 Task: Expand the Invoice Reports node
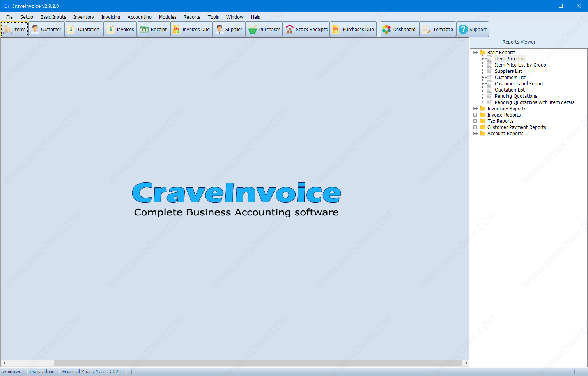point(475,115)
